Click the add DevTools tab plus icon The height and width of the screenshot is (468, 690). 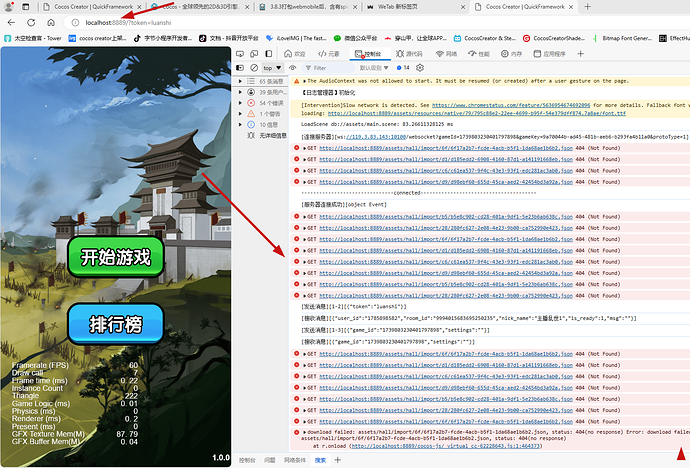[x=580, y=54]
